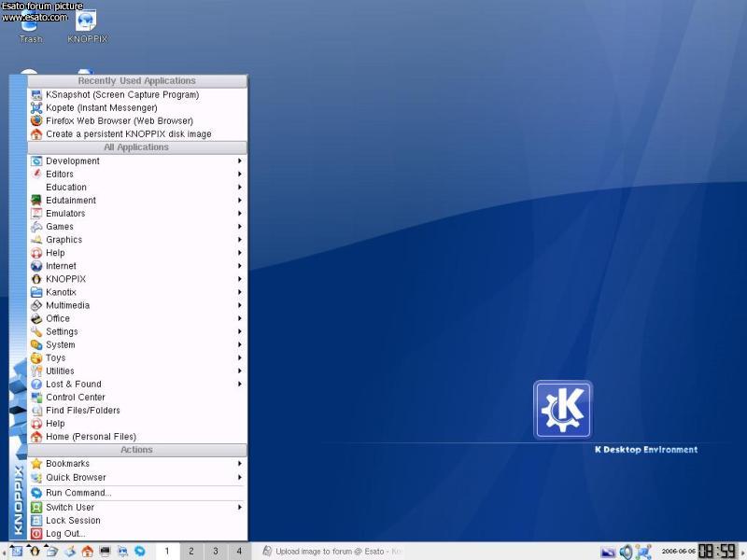Click the digital clock showing 08:59

pos(717,552)
